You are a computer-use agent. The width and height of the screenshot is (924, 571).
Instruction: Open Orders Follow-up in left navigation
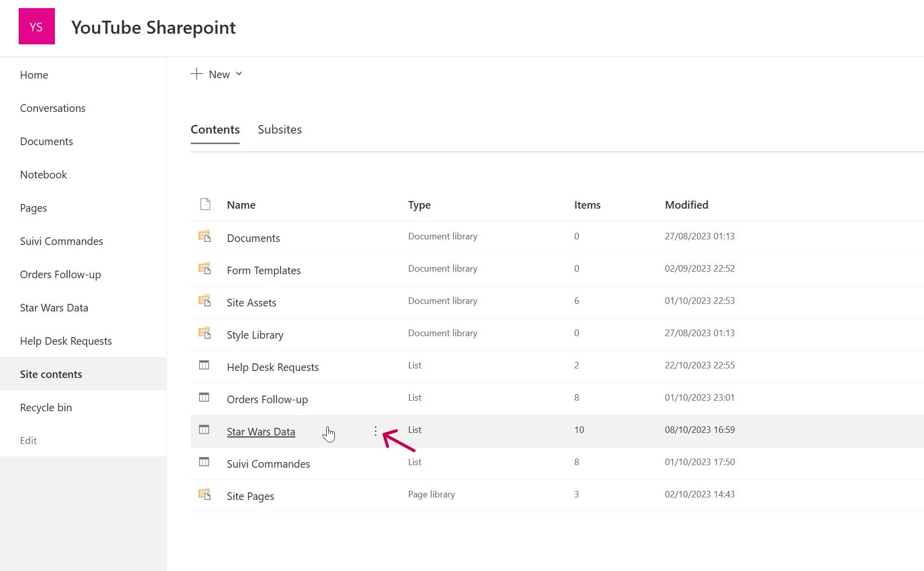pos(60,275)
